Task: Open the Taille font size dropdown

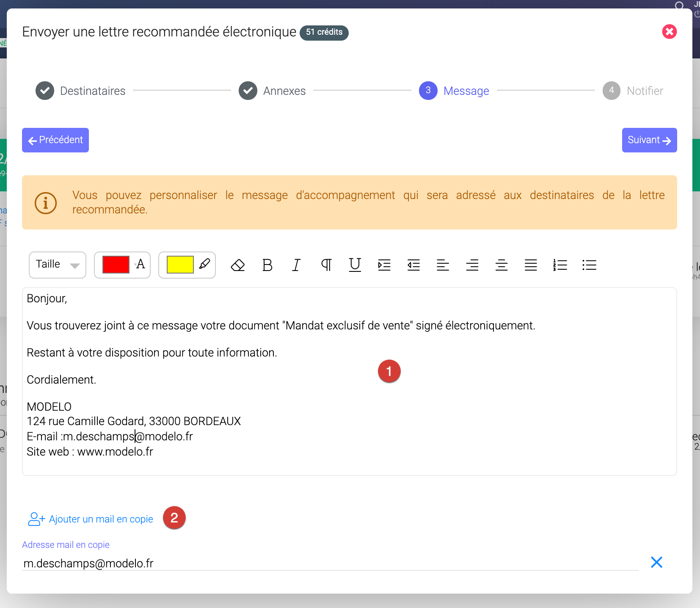Action: click(58, 265)
